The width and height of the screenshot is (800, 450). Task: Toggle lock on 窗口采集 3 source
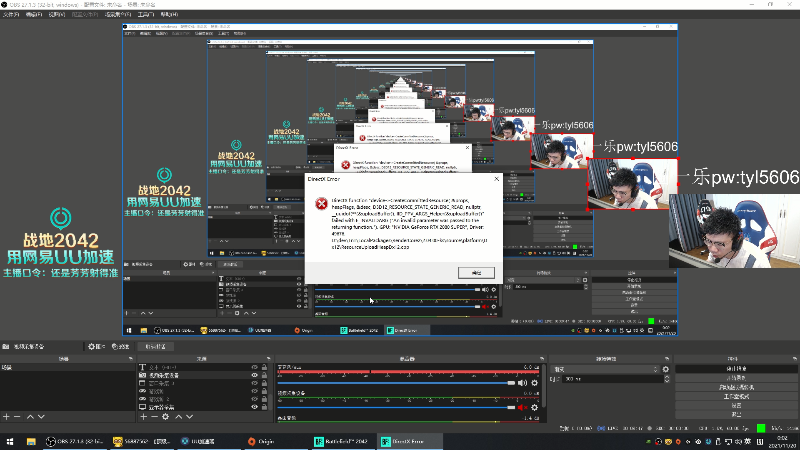click(264, 383)
